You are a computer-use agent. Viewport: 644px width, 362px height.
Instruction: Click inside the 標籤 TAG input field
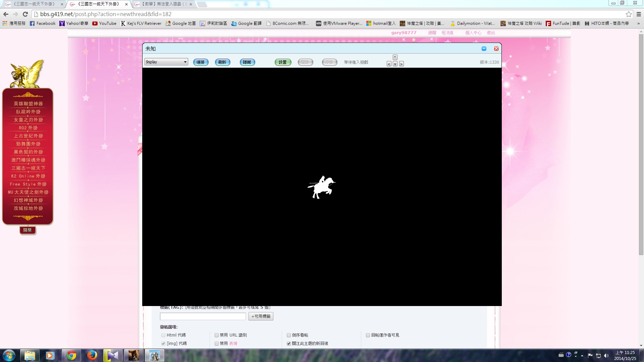203,316
